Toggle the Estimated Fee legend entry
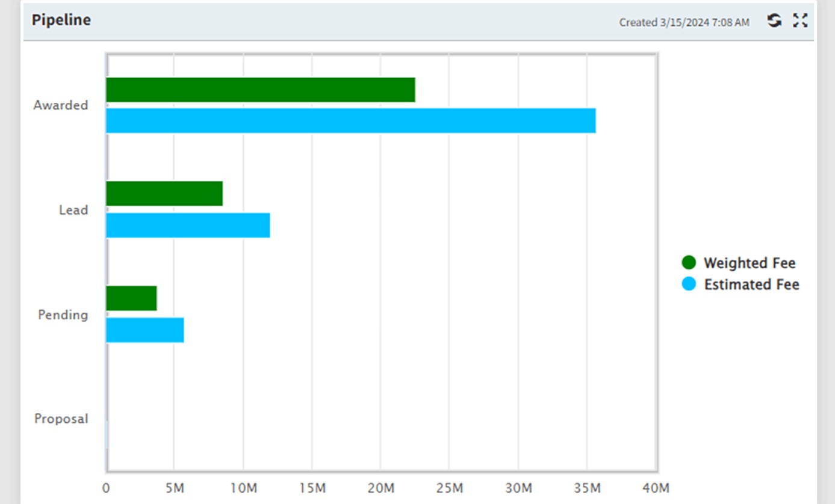The image size is (835, 504). [740, 284]
